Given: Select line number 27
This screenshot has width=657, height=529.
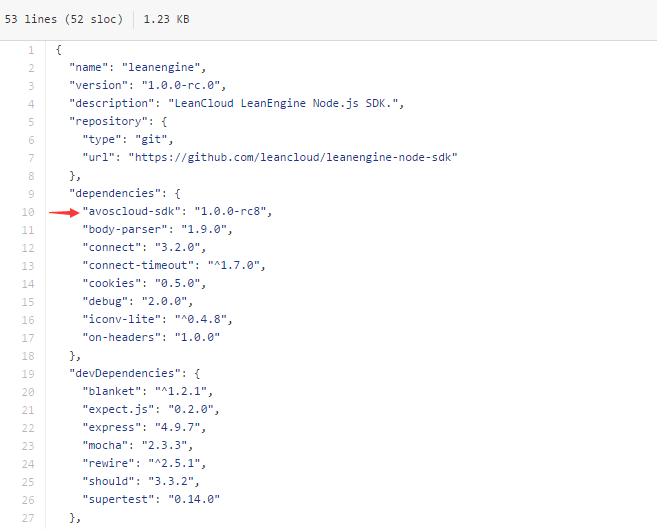Looking at the screenshot, I should [28, 517].
